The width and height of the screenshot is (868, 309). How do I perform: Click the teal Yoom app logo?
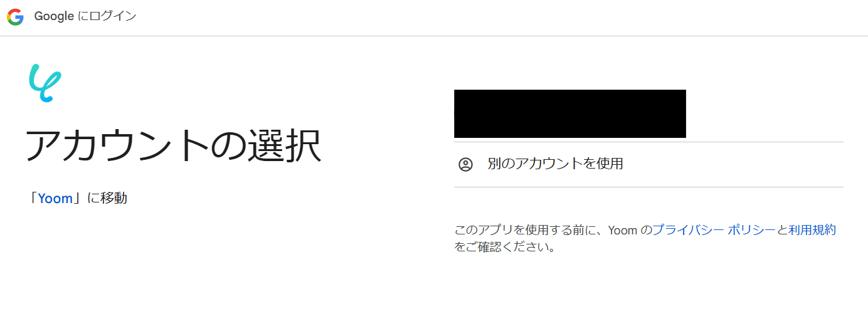45,83
